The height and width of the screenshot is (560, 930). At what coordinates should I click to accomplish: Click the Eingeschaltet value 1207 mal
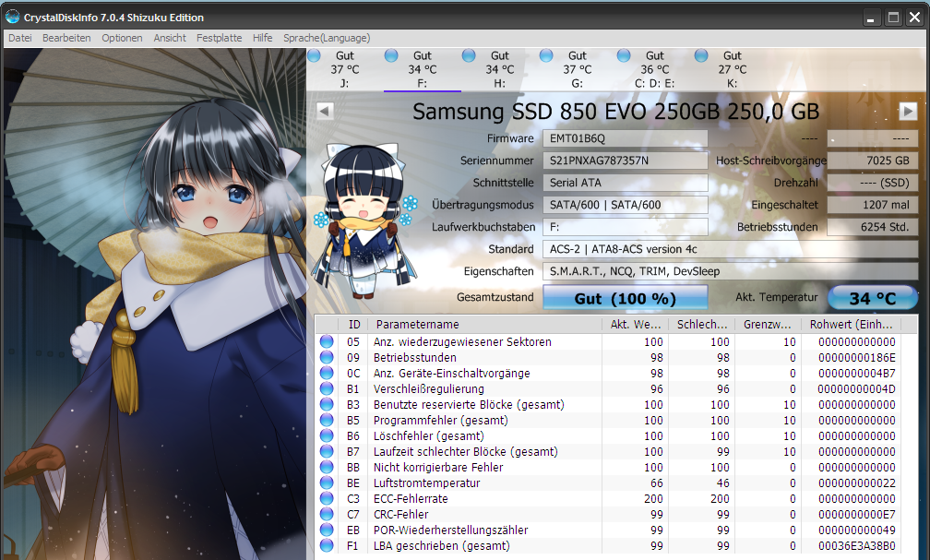873,205
